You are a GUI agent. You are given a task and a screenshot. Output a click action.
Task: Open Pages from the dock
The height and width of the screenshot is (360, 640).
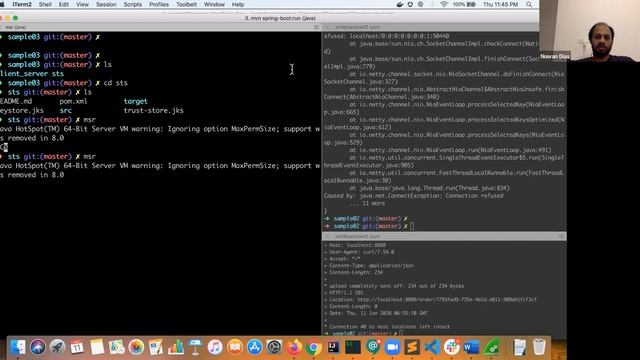click(156, 347)
